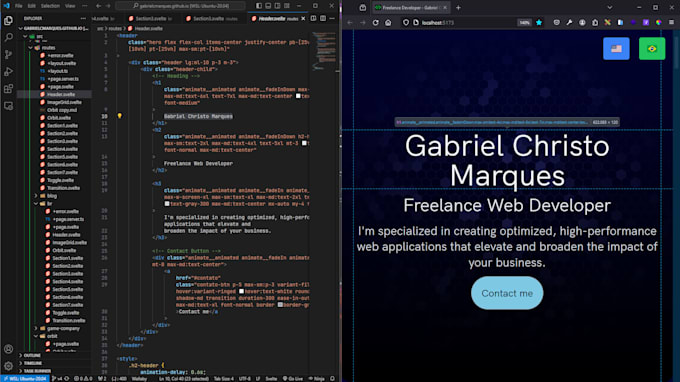Viewport: 680px width, 382px height.
Task: Open the Manage gear in VS Code
Action: [8, 366]
